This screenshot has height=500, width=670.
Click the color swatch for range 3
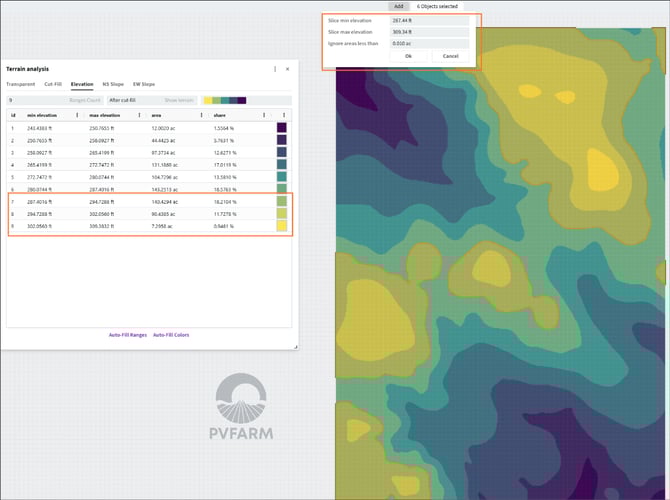(282, 152)
